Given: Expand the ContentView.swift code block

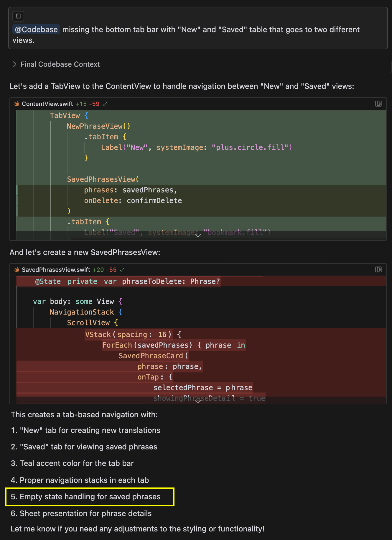Looking at the screenshot, I should [x=198, y=235].
